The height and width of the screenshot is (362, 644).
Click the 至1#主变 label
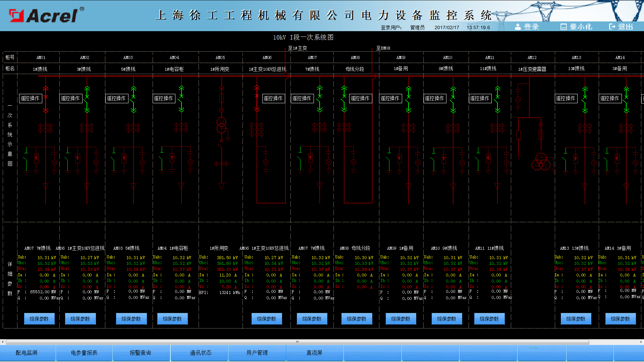click(x=298, y=48)
